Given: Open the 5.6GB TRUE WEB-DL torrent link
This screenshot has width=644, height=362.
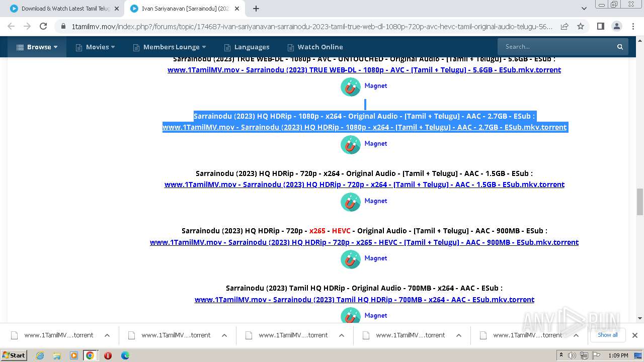Looking at the screenshot, I should point(364,70).
